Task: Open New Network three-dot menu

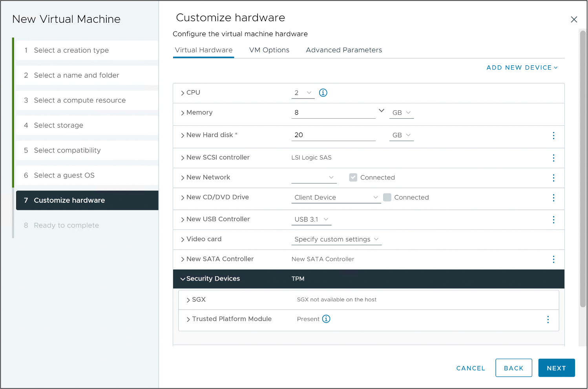Action: pyautogui.click(x=553, y=178)
